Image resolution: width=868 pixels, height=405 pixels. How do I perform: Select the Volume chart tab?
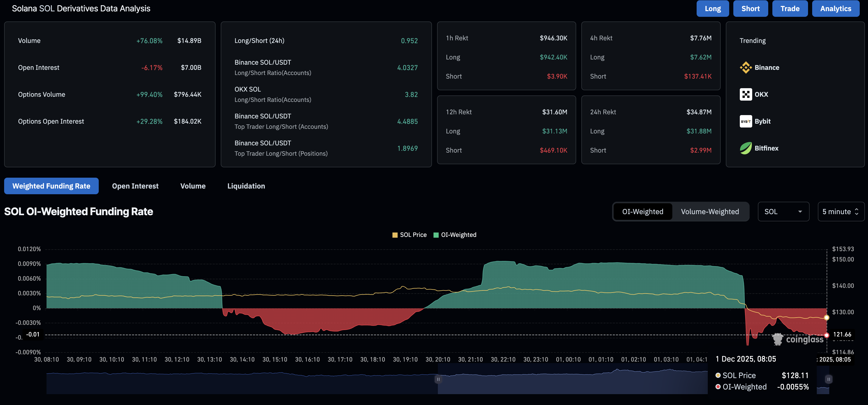click(193, 186)
